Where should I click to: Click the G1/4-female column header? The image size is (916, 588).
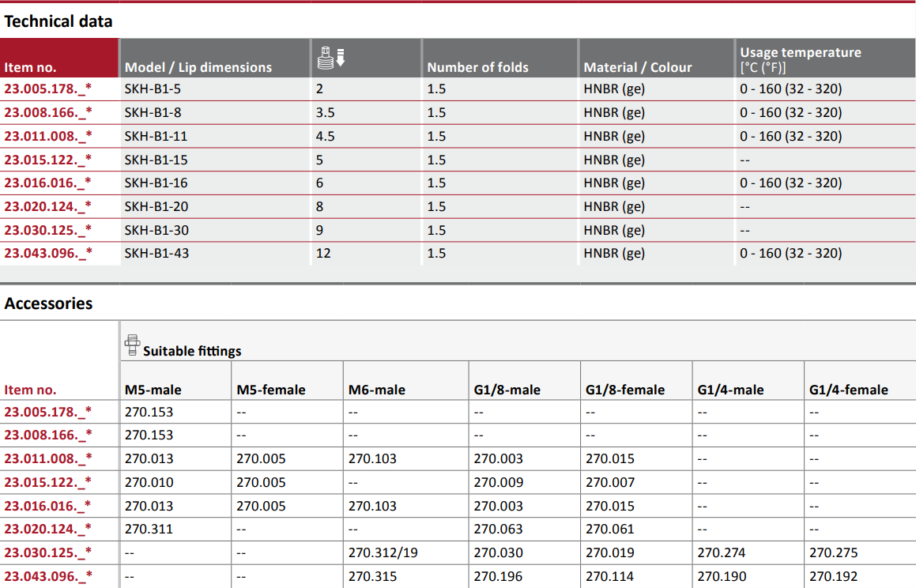coord(849,390)
